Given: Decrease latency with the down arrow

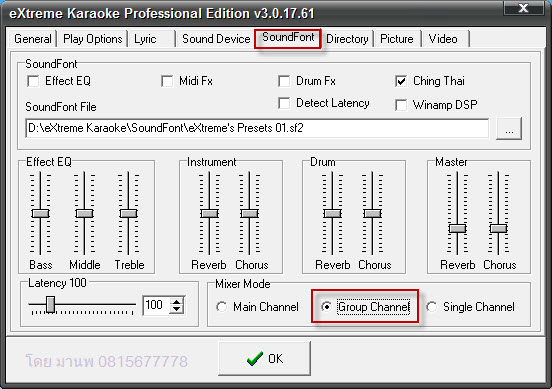Looking at the screenshot, I should (177, 310).
